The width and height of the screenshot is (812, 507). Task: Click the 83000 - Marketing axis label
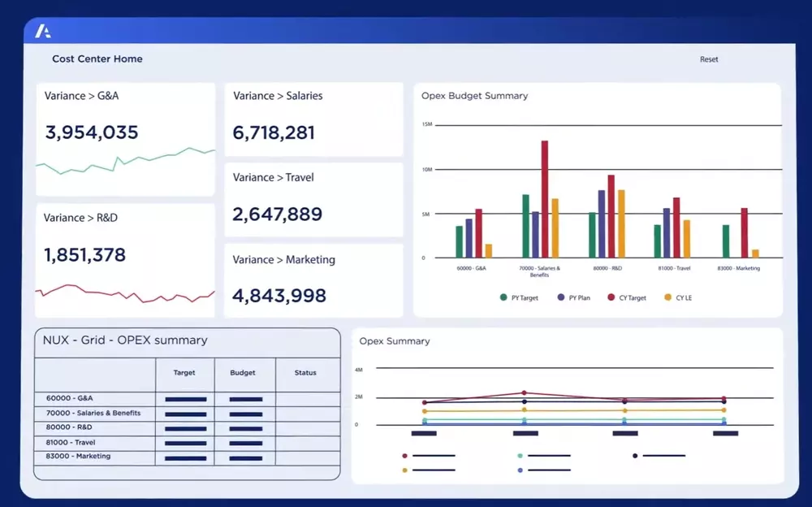739,268
